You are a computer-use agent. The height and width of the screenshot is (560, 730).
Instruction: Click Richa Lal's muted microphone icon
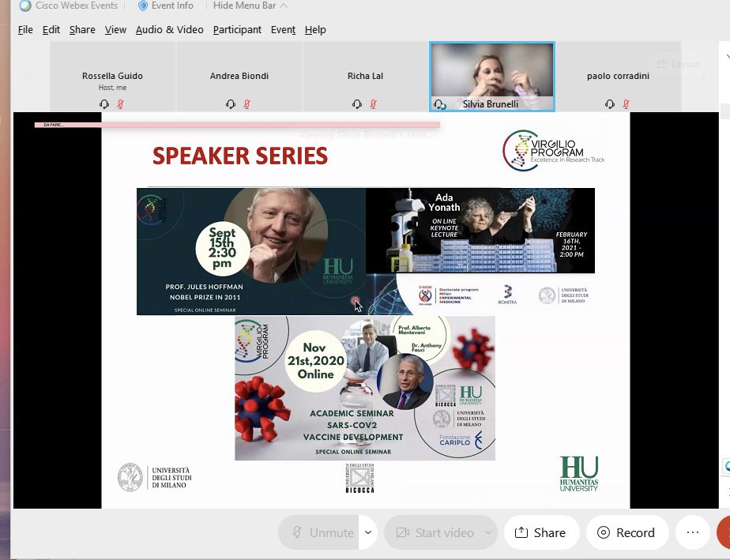(374, 104)
